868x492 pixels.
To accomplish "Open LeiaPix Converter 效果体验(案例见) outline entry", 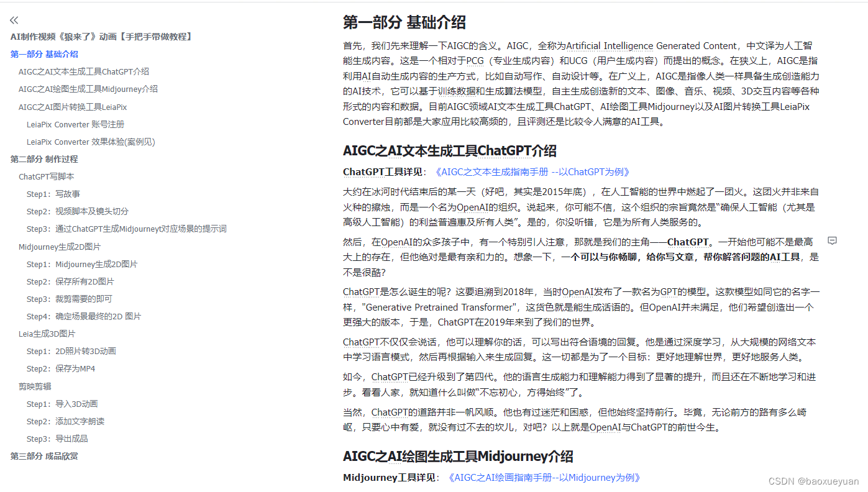I will [x=91, y=142].
